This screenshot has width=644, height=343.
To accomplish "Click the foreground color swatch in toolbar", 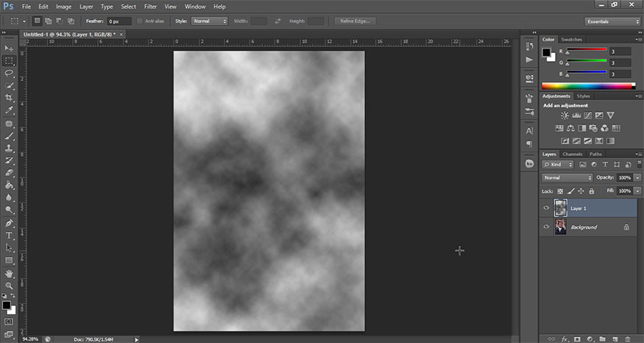I will point(6,305).
